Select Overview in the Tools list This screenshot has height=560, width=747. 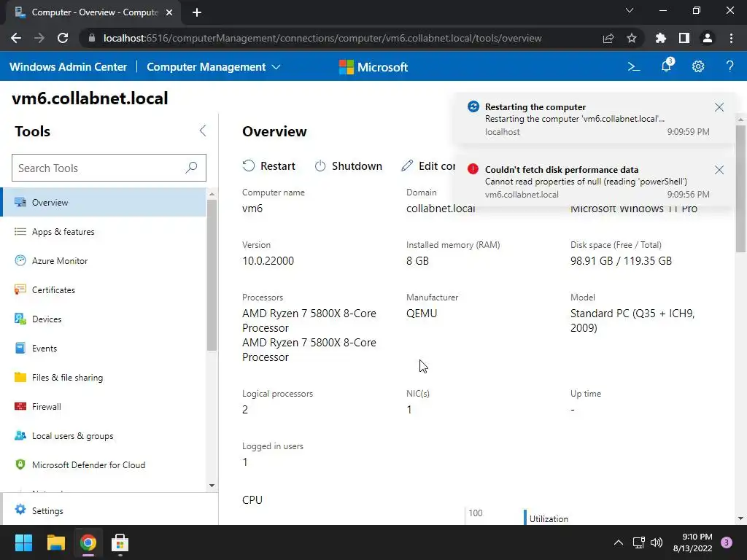click(104, 203)
